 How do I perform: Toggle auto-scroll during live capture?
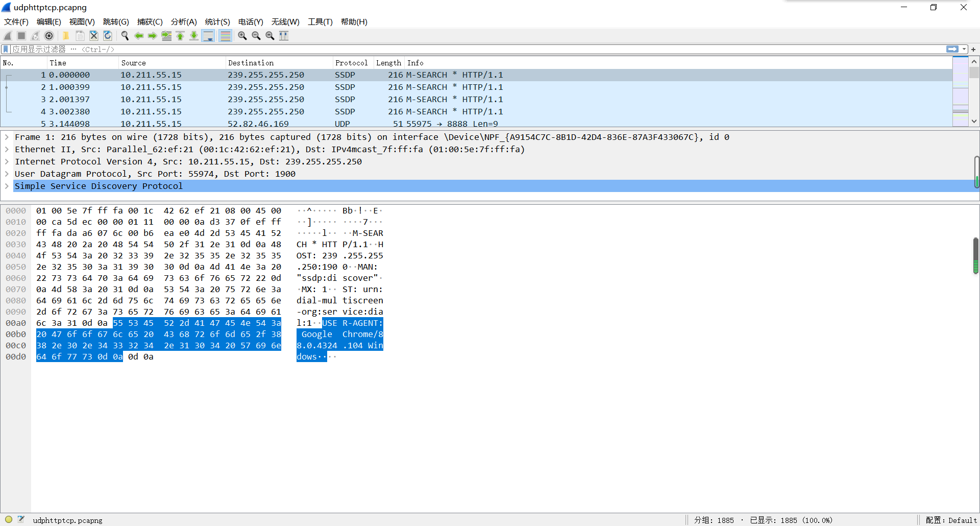pyautogui.click(x=208, y=36)
